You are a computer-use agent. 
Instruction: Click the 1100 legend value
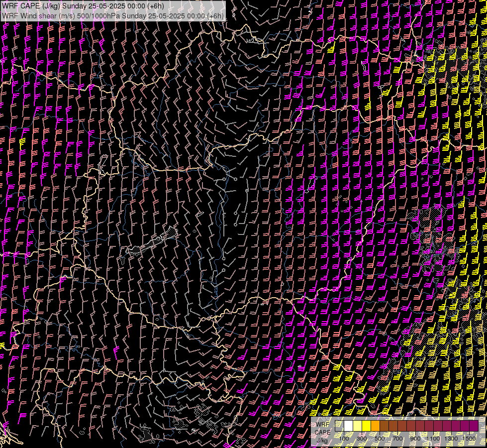tap(433, 439)
